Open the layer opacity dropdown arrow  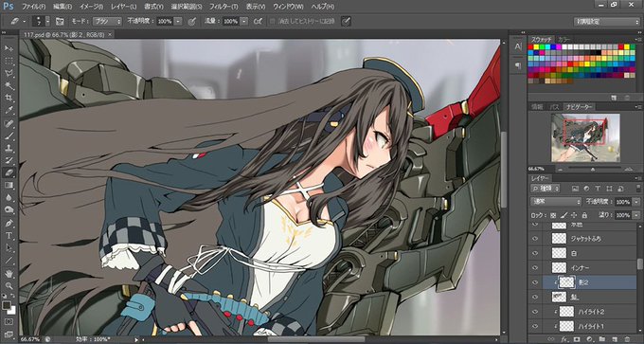pyautogui.click(x=636, y=202)
